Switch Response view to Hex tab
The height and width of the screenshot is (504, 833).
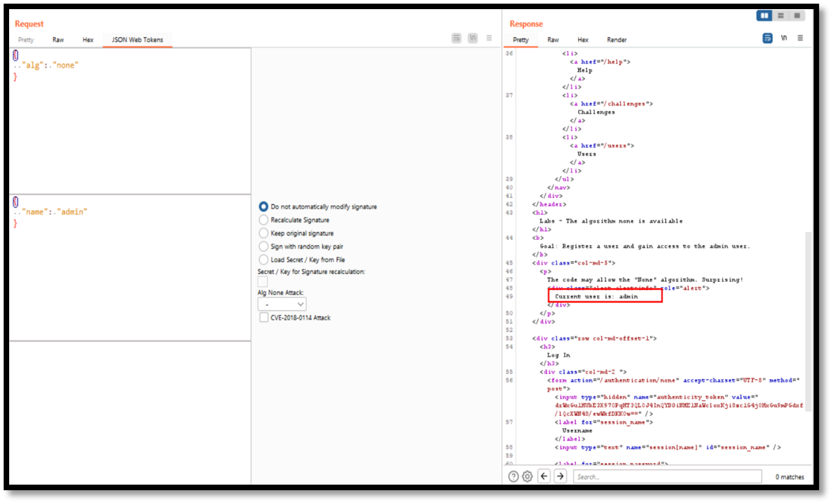pyautogui.click(x=583, y=40)
